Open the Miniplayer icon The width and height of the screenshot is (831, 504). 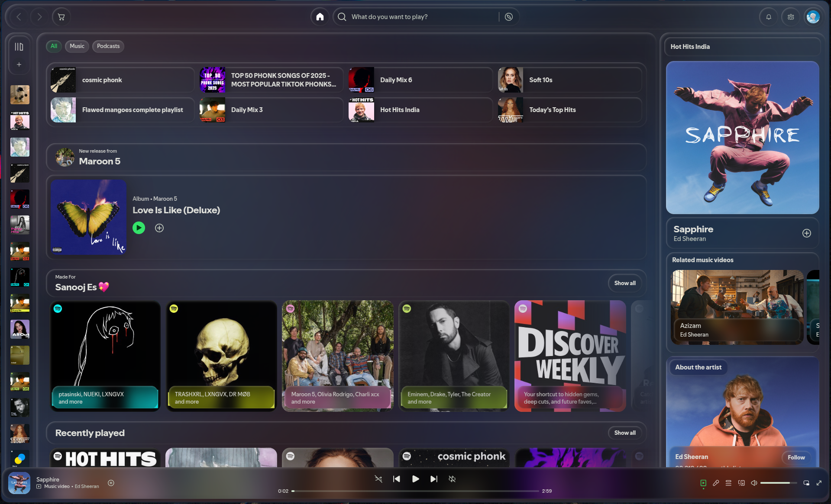click(806, 483)
